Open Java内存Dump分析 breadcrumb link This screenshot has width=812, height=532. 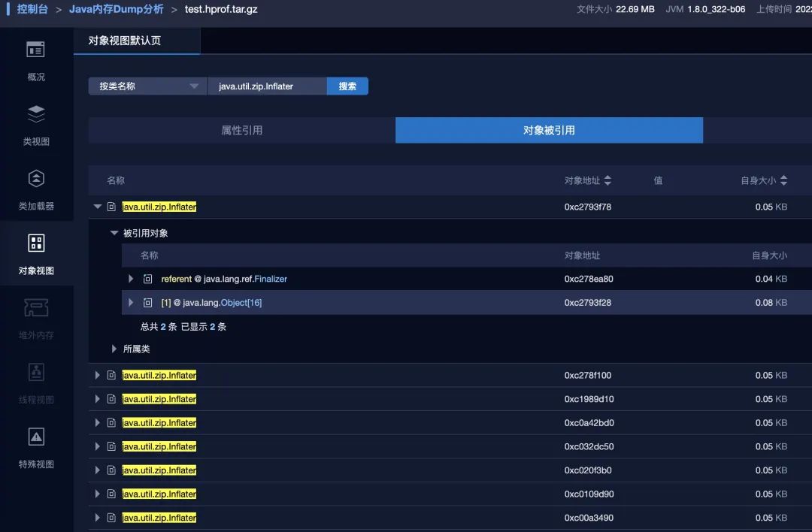pos(116,9)
